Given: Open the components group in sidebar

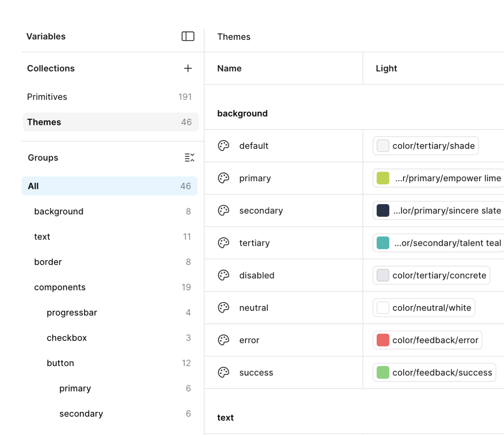Looking at the screenshot, I should [60, 287].
